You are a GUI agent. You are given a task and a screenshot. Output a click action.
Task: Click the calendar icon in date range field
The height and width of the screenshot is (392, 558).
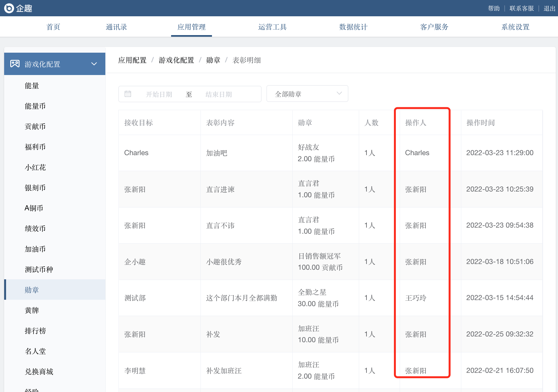click(x=128, y=94)
